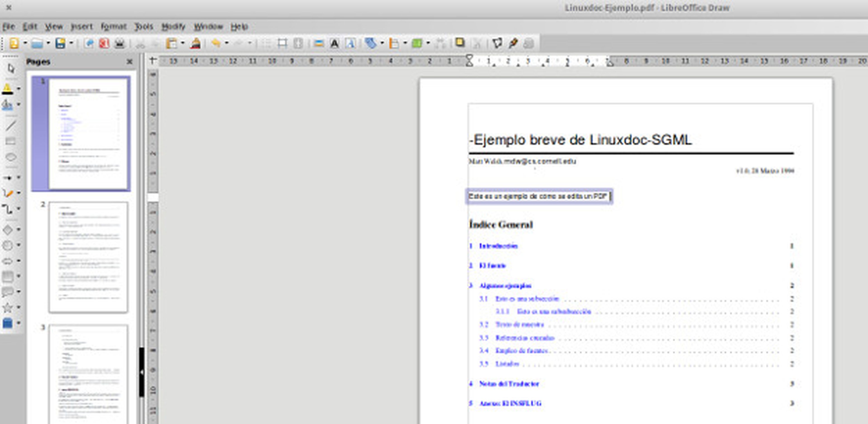868x424 pixels.
Task: Open the Tools menu
Action: [x=144, y=27]
